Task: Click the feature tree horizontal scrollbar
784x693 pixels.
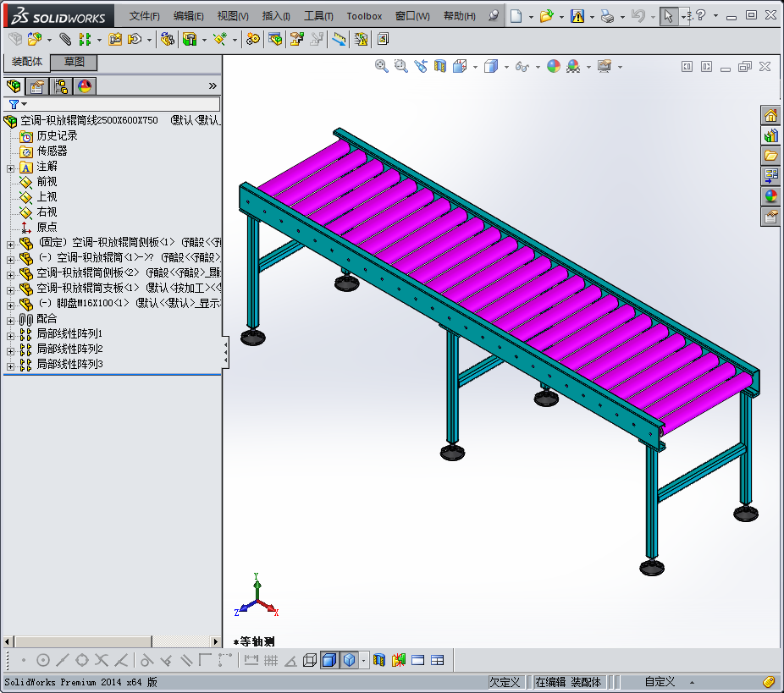Action: 83,641
